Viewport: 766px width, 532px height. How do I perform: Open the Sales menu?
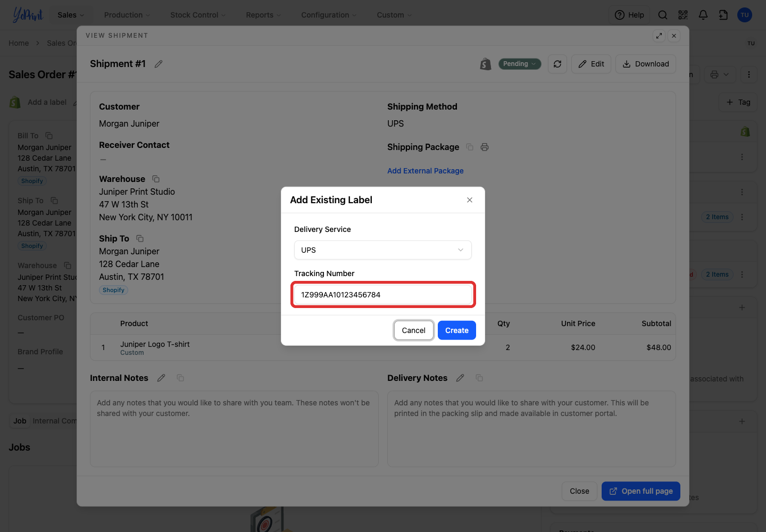click(71, 15)
